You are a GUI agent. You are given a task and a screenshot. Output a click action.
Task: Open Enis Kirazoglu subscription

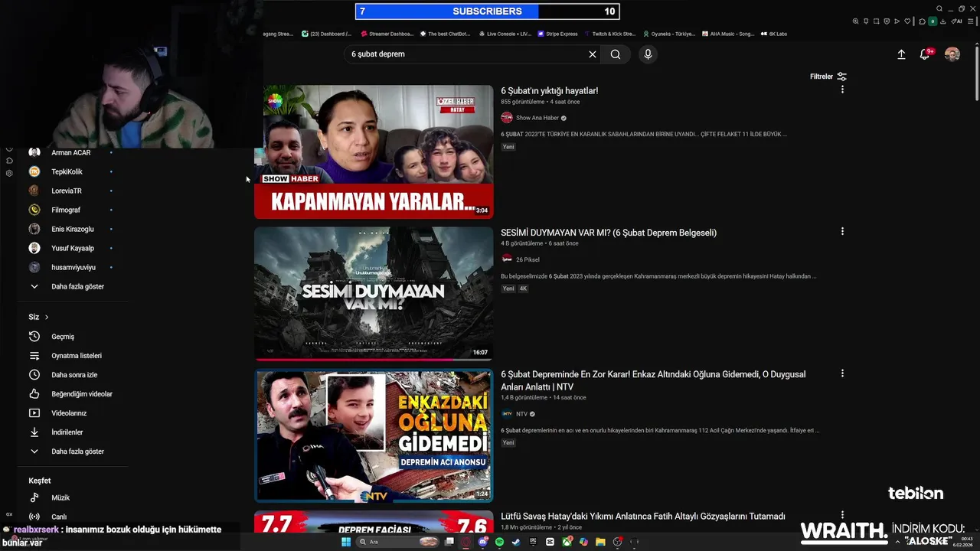(71, 229)
